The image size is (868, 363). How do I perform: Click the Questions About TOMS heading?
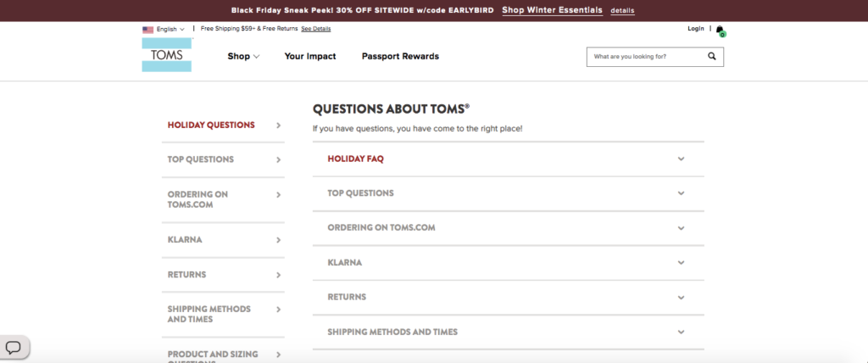click(392, 109)
